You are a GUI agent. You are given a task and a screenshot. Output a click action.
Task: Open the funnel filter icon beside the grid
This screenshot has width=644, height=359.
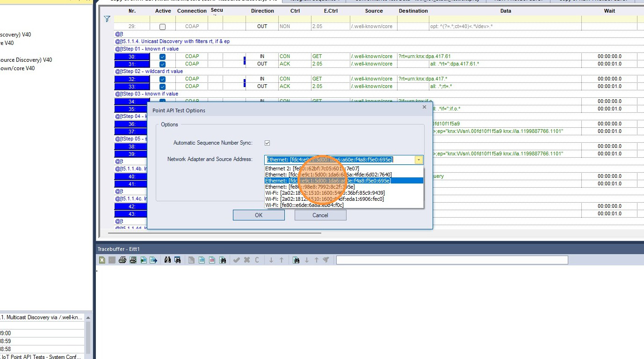click(x=107, y=19)
